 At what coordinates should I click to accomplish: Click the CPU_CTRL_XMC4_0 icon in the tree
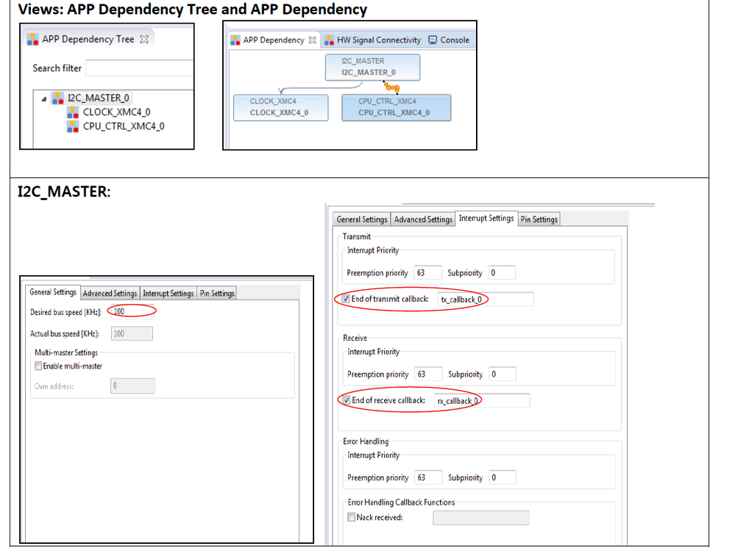(73, 126)
